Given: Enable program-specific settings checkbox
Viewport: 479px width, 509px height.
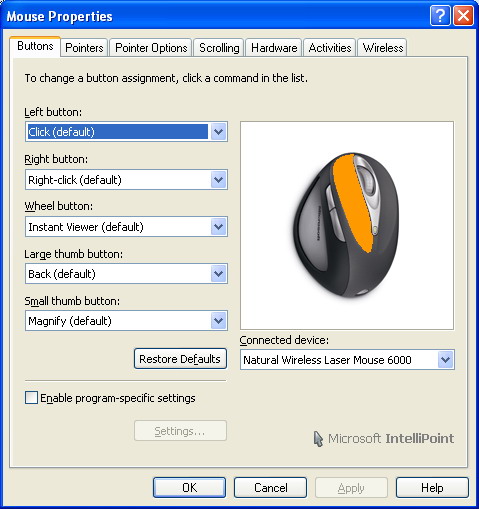Looking at the screenshot, I should (31, 398).
